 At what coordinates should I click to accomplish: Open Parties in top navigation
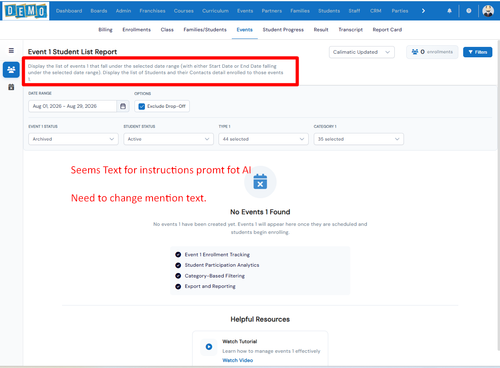pos(400,11)
